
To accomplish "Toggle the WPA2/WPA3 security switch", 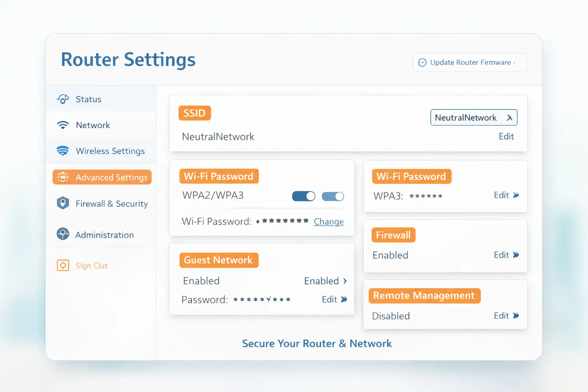I will click(304, 196).
